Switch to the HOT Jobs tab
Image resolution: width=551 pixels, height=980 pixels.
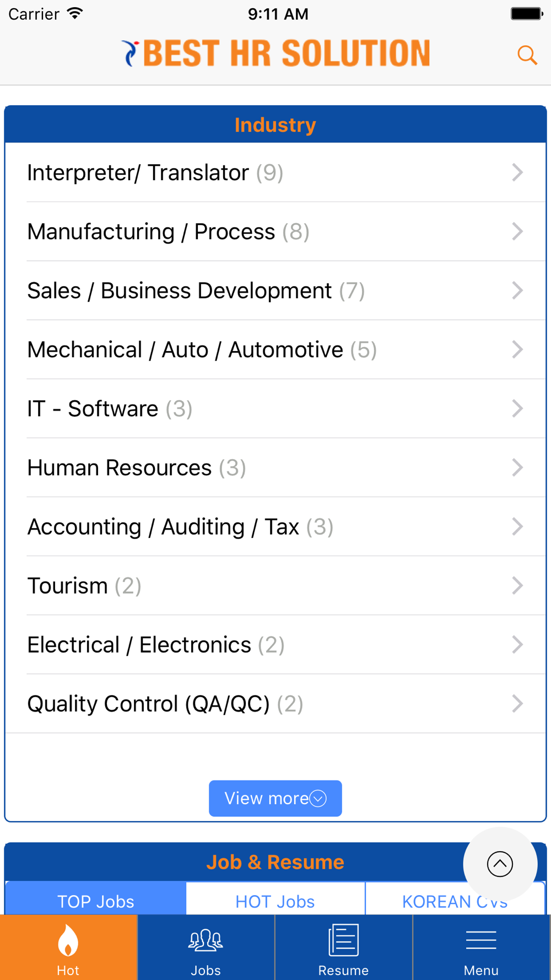[x=275, y=899]
